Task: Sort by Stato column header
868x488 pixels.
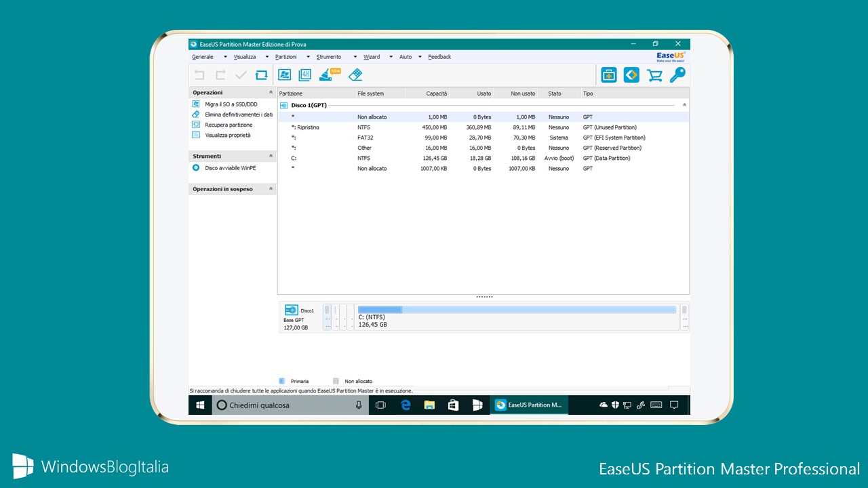Action: coord(559,94)
